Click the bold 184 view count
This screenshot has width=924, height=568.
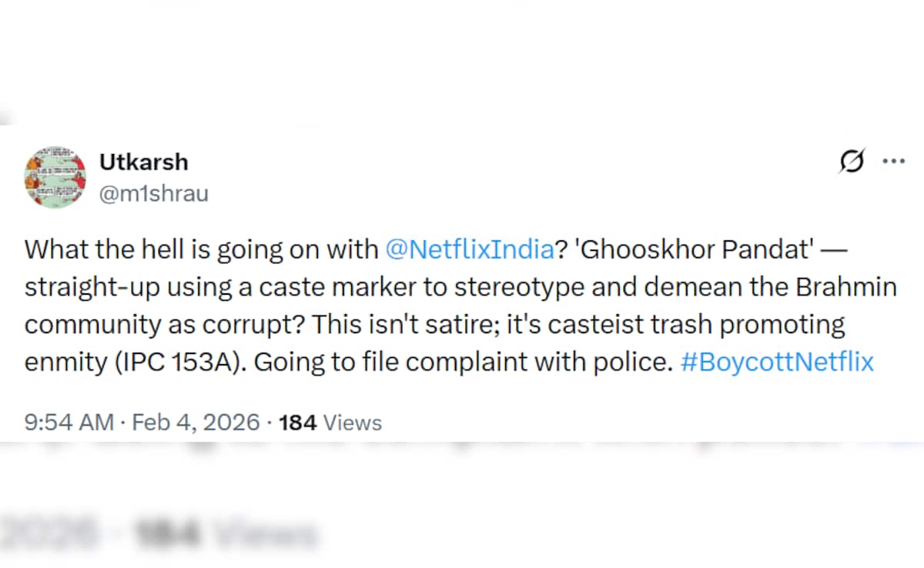click(299, 422)
